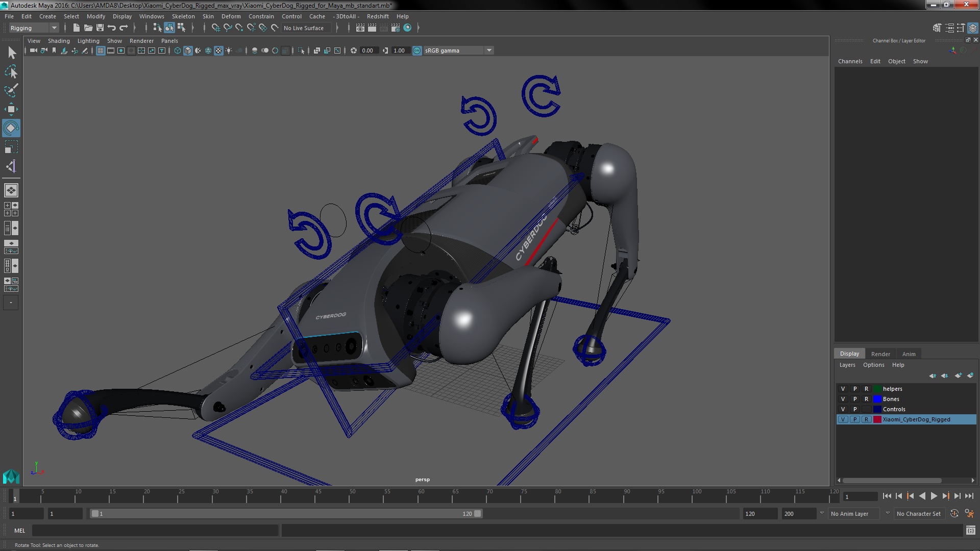Open viewport Shading menu
Viewport: 980px width, 551px height.
(59, 41)
